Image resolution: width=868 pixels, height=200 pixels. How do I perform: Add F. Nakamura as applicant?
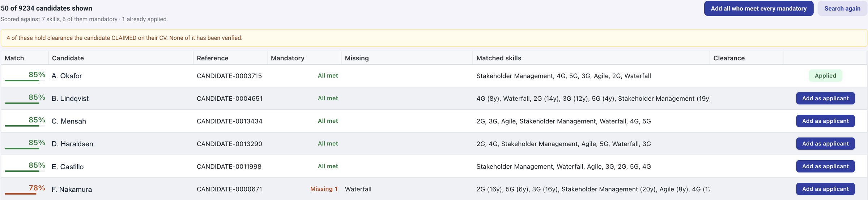pyautogui.click(x=825, y=189)
